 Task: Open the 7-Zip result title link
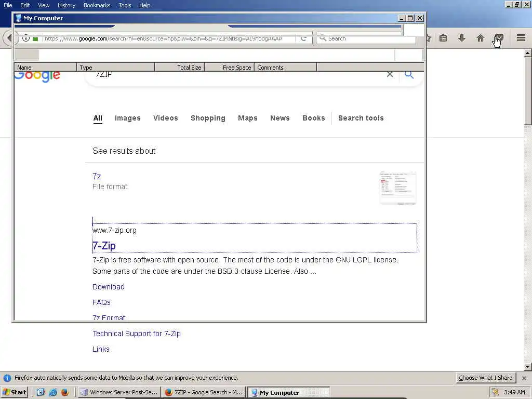104,246
